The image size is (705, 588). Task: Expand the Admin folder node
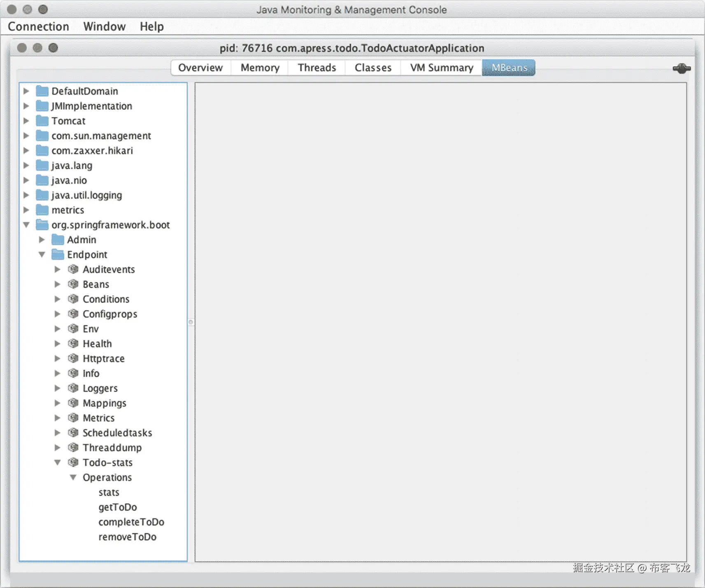tap(42, 239)
